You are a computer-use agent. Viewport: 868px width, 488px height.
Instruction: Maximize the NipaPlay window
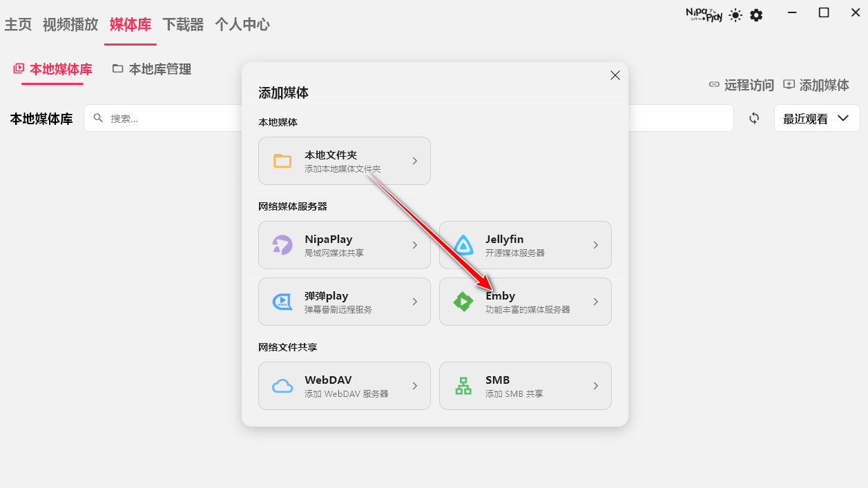click(x=824, y=12)
